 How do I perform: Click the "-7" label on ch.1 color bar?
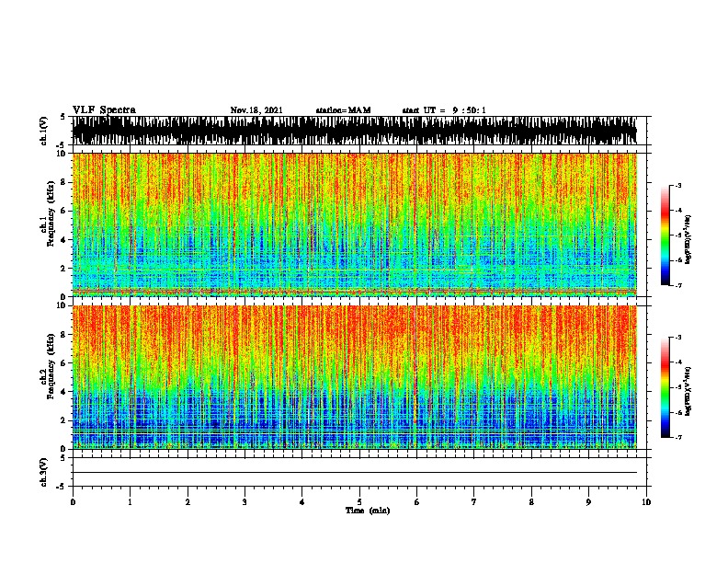coord(677,285)
